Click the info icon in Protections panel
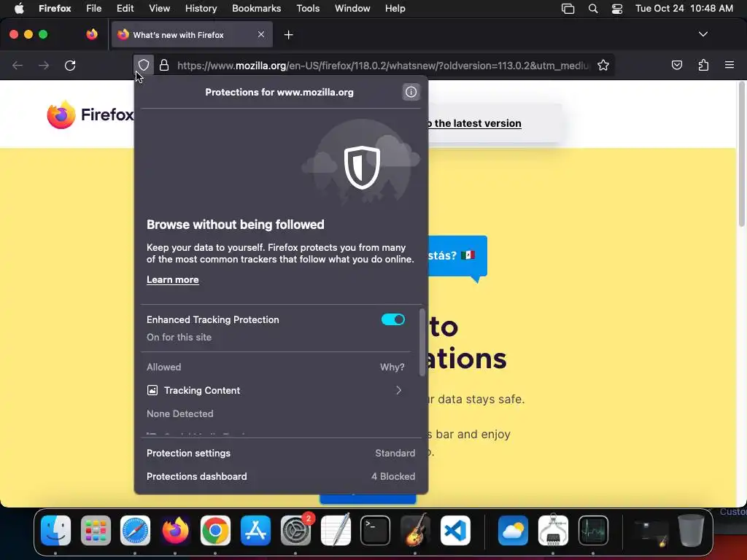Viewport: 747px width, 560px height. (x=411, y=92)
